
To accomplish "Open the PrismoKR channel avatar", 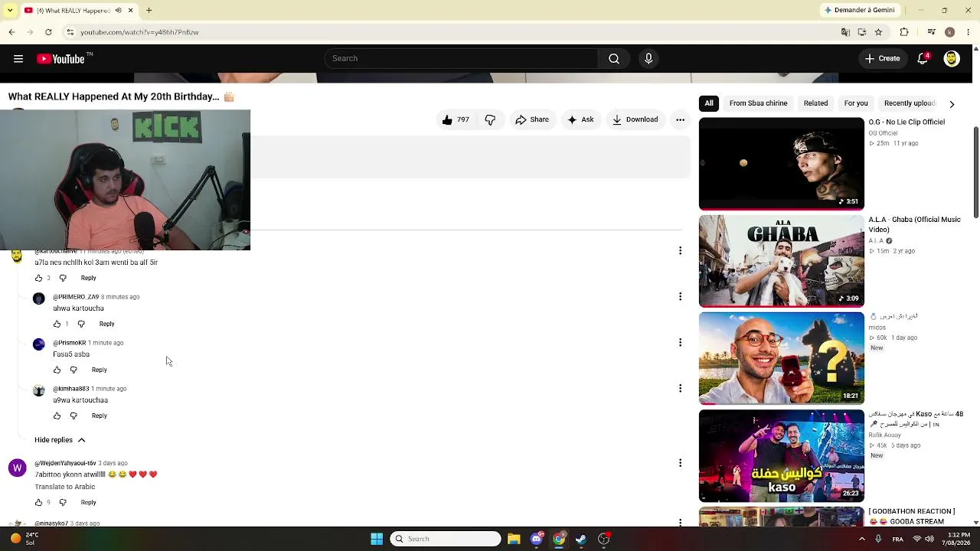I will coord(39,344).
